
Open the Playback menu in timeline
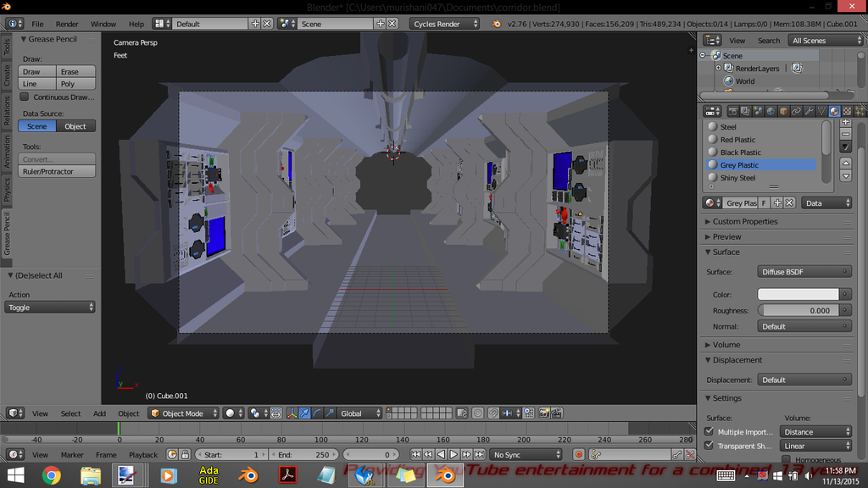142,455
